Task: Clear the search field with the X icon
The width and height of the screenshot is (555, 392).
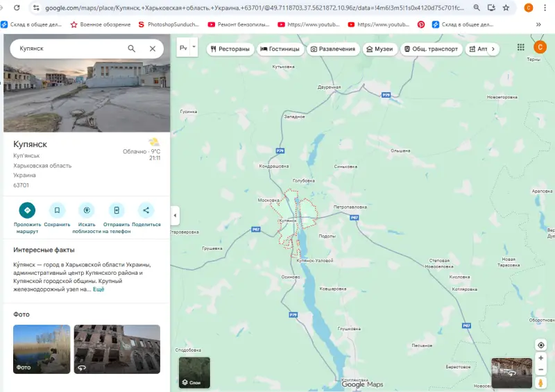Action: tap(153, 49)
